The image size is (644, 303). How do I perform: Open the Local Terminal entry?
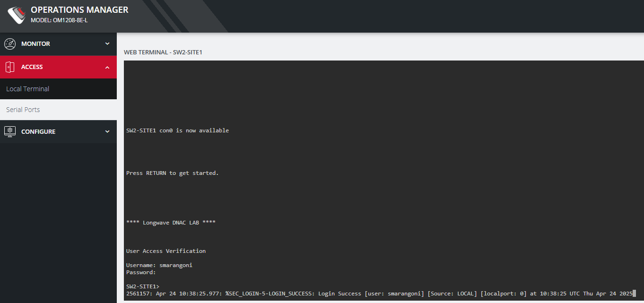[x=28, y=88]
